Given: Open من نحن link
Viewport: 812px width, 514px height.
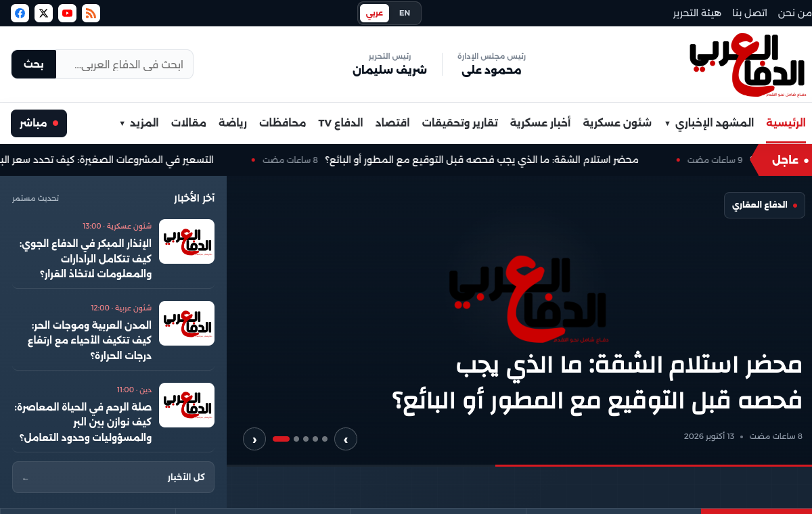Looking at the screenshot, I should (794, 13).
